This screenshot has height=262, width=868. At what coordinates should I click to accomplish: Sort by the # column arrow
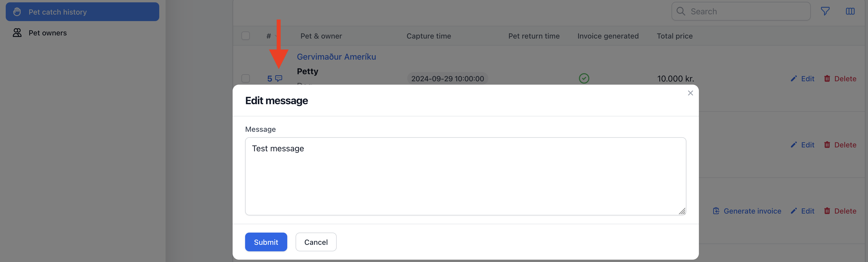(x=276, y=36)
